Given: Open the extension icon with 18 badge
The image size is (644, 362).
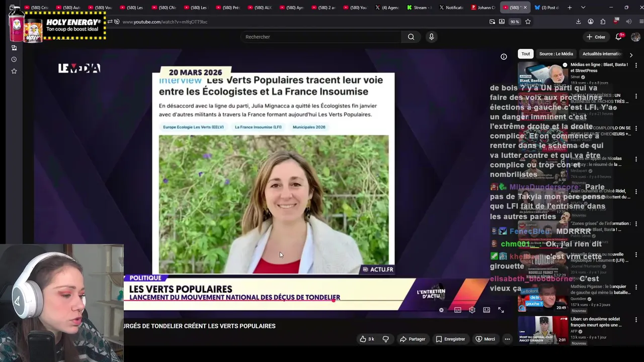Looking at the screenshot, I should pyautogui.click(x=616, y=22).
